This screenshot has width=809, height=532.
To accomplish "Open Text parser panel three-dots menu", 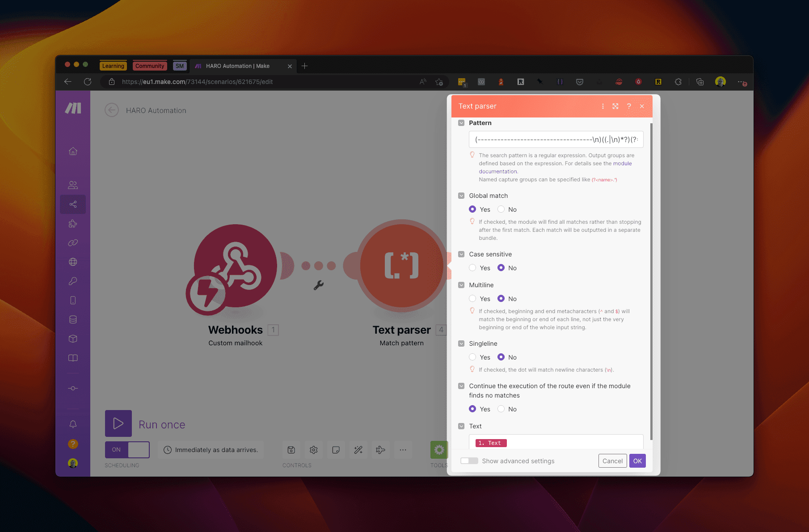I will pos(603,106).
